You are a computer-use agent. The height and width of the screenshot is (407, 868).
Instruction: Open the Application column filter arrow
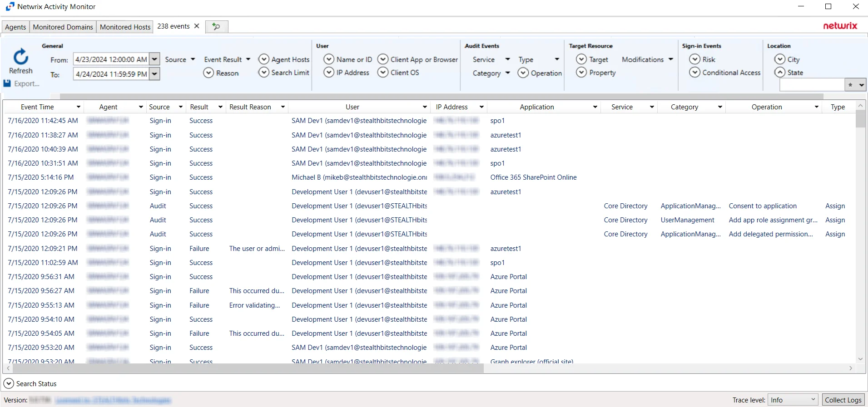pos(595,107)
